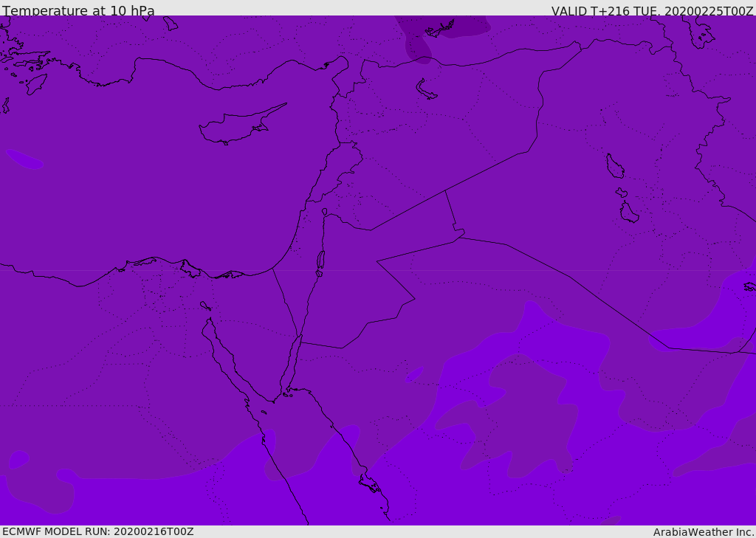The image size is (756, 538).
Task: Click the 'ECMWF MODEL RUN: 20200216T00Z' footer text
Action: pyautogui.click(x=98, y=531)
